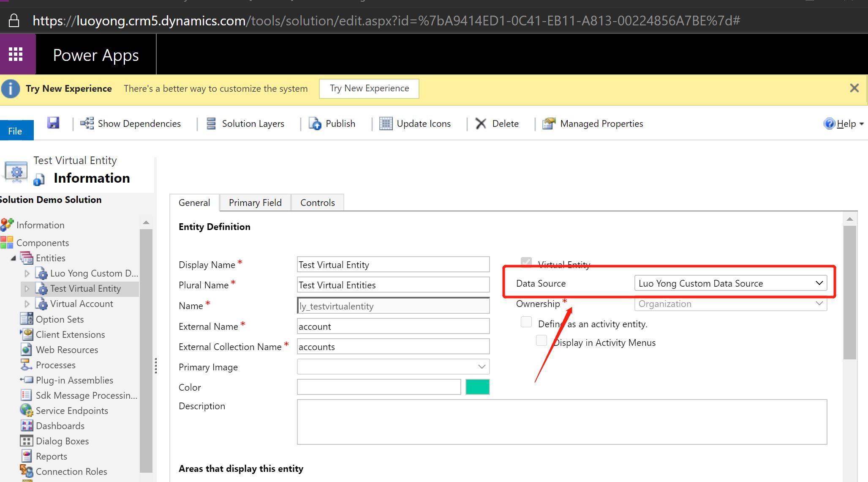The height and width of the screenshot is (482, 868).
Task: Switch to the Controls tab
Action: pos(318,203)
